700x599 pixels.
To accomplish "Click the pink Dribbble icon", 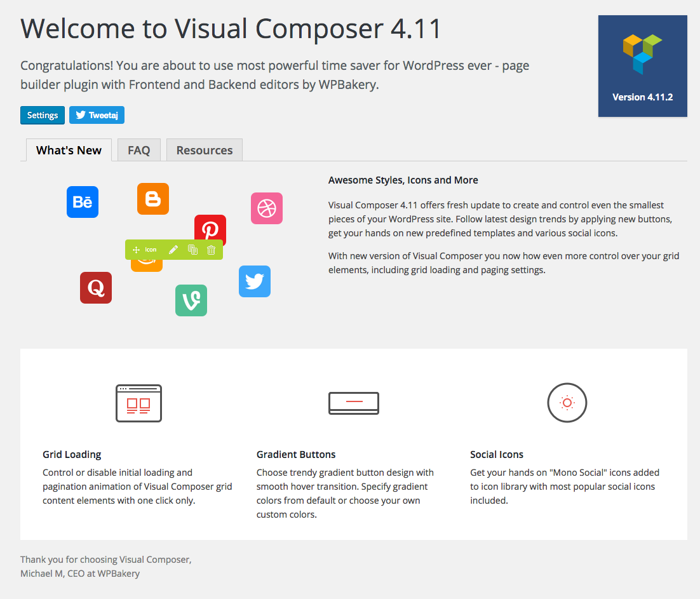I will (267, 208).
